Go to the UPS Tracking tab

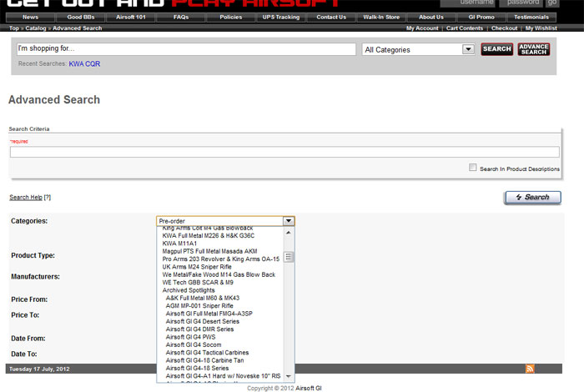tap(281, 17)
